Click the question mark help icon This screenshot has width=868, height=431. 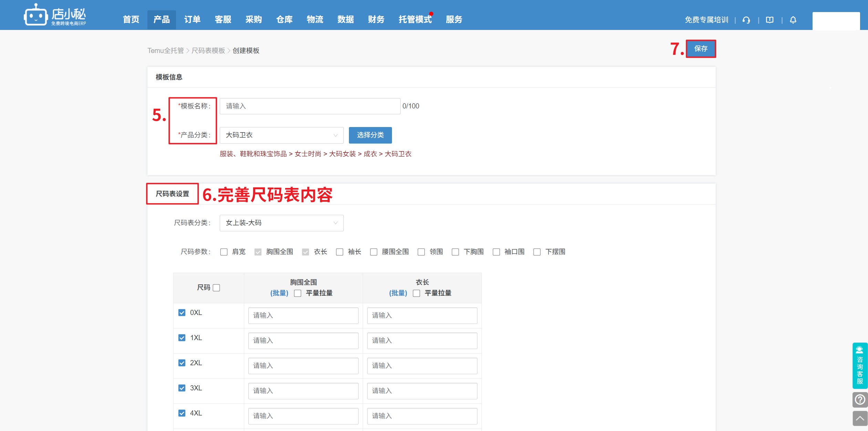pyautogui.click(x=860, y=400)
